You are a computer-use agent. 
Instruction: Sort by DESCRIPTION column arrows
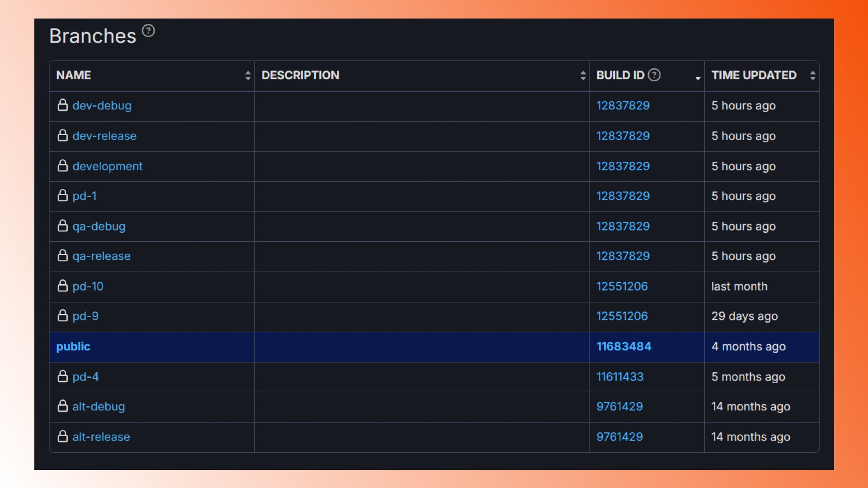583,75
